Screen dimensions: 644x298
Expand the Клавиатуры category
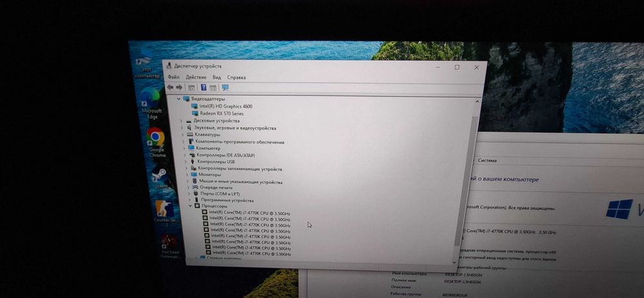click(x=183, y=135)
